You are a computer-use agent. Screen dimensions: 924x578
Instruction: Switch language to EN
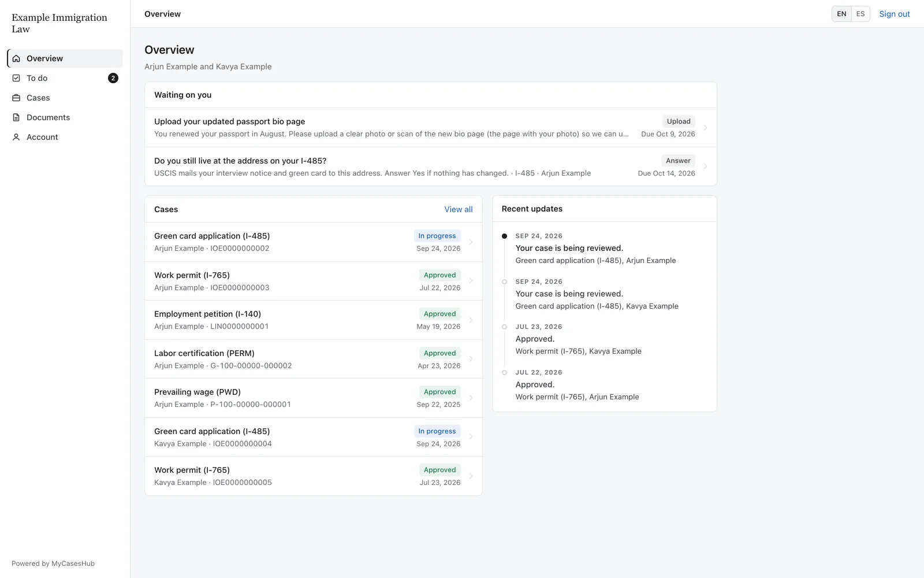[x=841, y=14]
